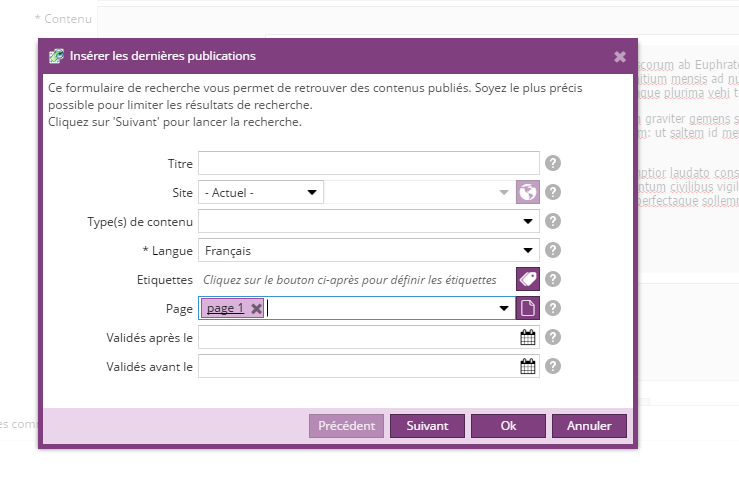Image resolution: width=739 pixels, height=481 pixels.
Task: Show help for the Langue field
Action: coord(552,251)
